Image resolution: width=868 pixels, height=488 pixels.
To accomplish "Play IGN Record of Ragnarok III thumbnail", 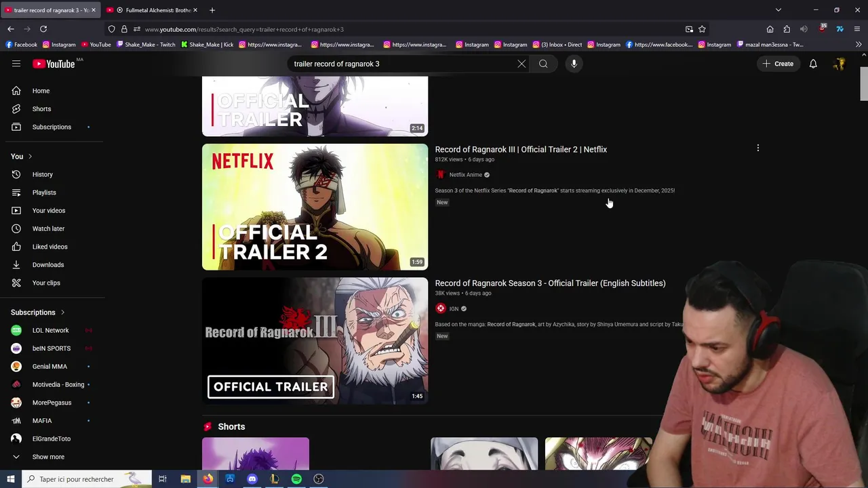I will (315, 341).
